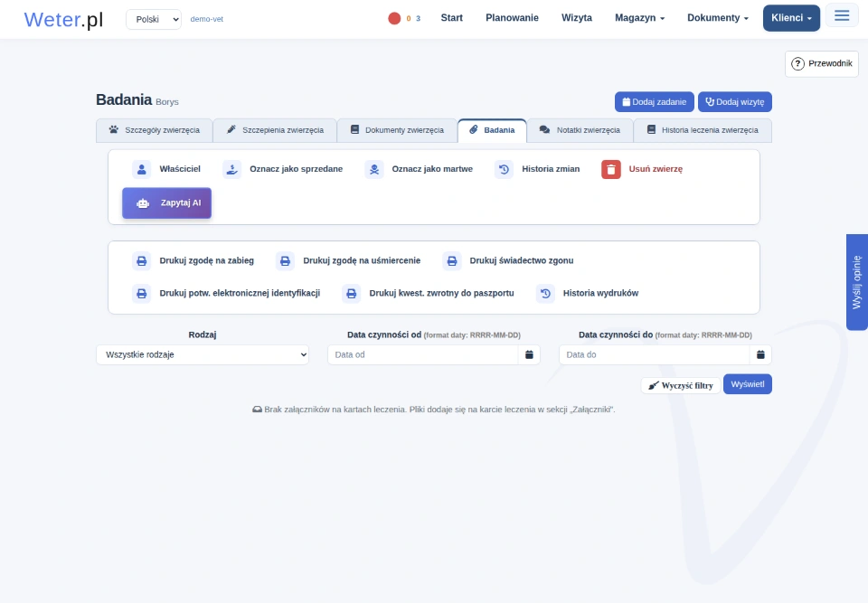Click the Wyświetl button
This screenshot has height=603, width=868.
tap(748, 384)
